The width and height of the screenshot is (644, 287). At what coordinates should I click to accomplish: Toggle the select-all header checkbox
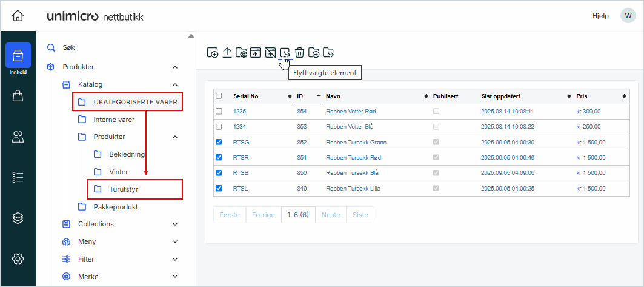pyautogui.click(x=219, y=96)
